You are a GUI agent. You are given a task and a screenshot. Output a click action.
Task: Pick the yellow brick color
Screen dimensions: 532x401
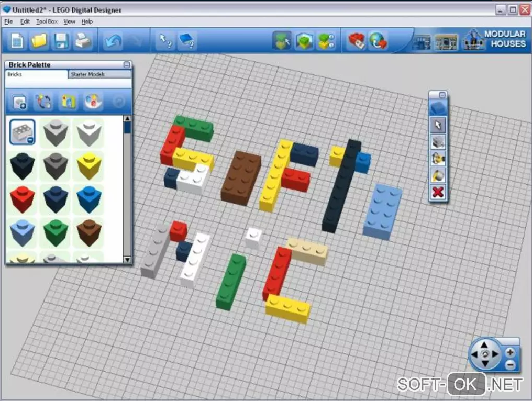tap(88, 166)
